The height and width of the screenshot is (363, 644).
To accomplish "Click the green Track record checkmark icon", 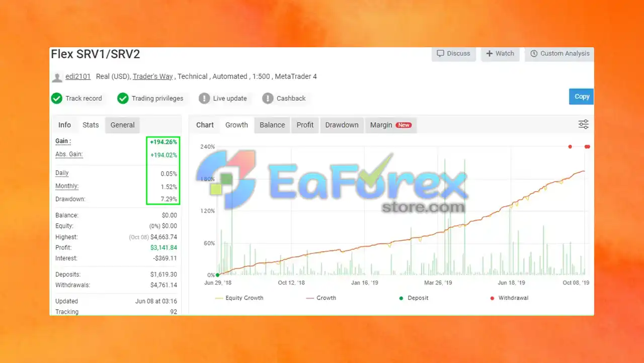I will pyautogui.click(x=57, y=98).
